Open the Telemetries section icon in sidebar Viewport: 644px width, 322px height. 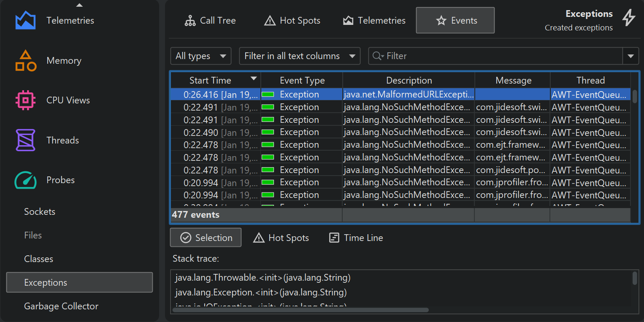[x=25, y=20]
